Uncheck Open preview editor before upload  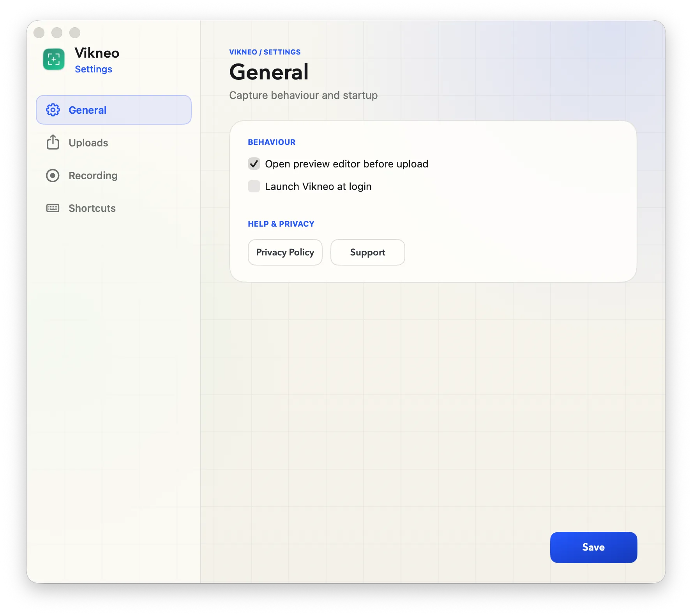[254, 164]
